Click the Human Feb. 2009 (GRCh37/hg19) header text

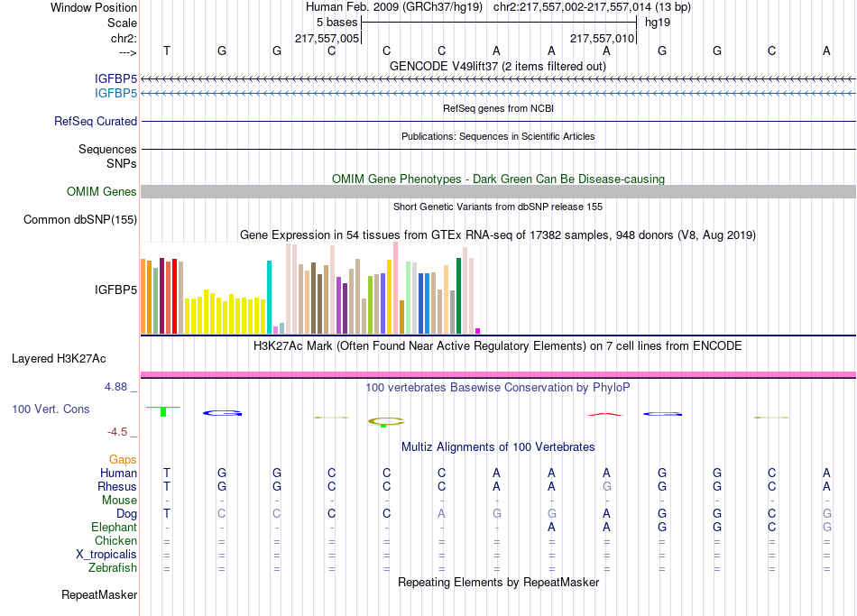coord(394,7)
